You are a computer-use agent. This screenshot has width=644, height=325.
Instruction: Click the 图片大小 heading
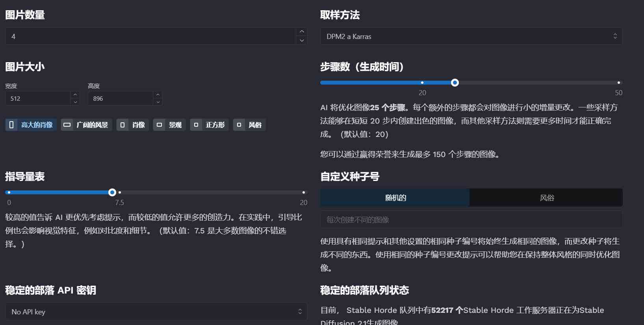pos(25,66)
